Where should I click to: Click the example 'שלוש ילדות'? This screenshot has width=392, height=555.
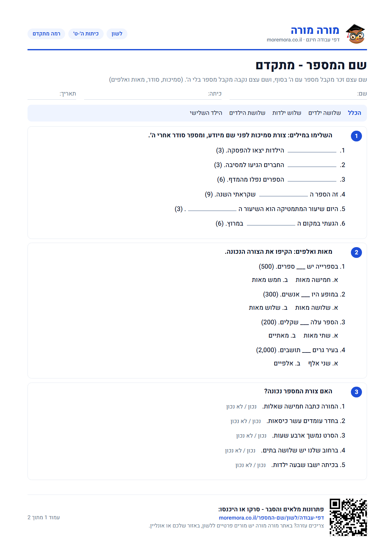tap(287, 113)
